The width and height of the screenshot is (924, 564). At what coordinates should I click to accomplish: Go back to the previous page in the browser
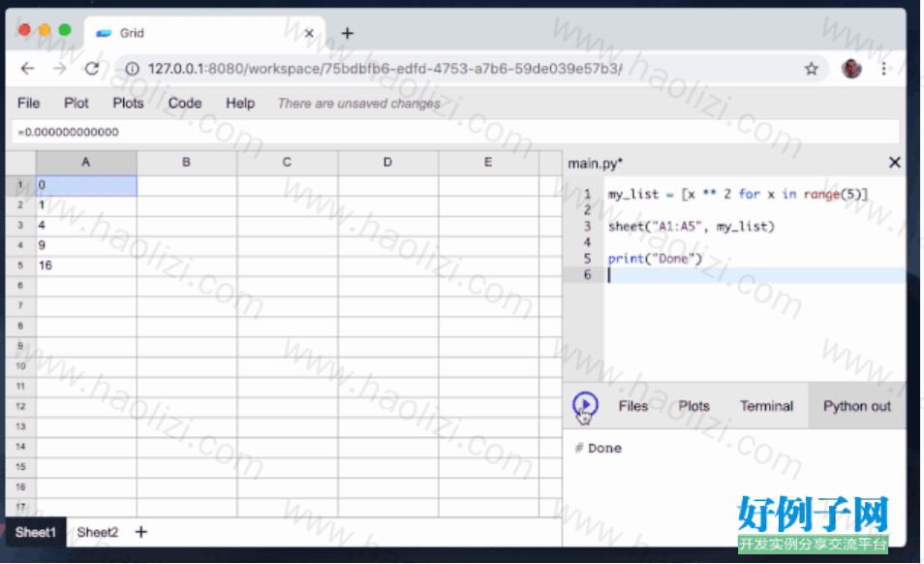point(27,69)
